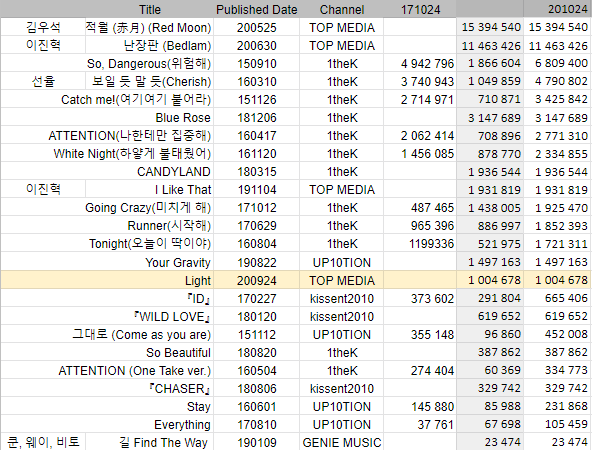Click published date 200630
The width and height of the screenshot is (592, 450).
[256, 45]
